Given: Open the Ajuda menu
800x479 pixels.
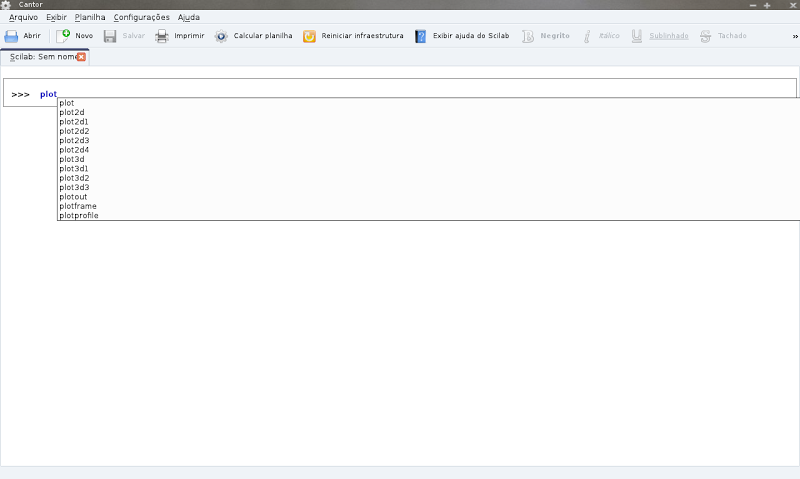Looking at the screenshot, I should (x=189, y=17).
